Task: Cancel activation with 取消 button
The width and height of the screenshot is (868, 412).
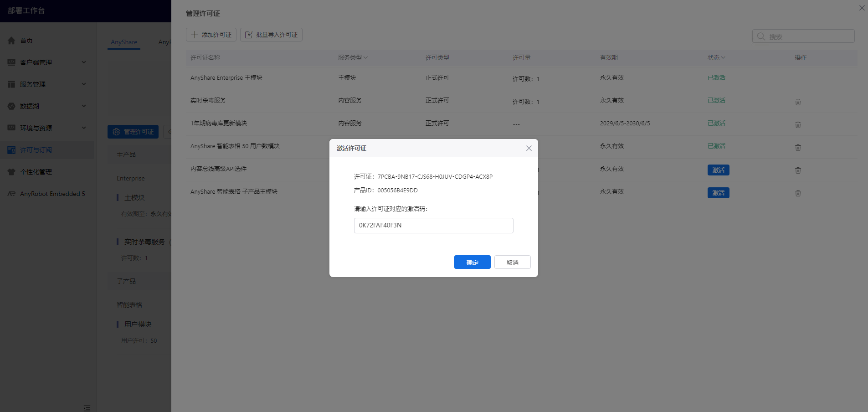Action: (x=513, y=262)
